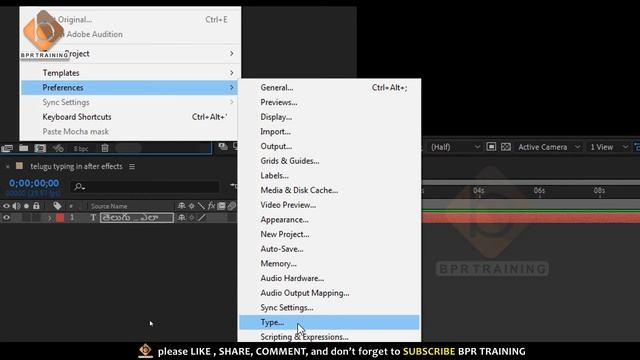Open the (Half) resolution dropdown
The width and height of the screenshot is (640, 360).
(x=456, y=147)
